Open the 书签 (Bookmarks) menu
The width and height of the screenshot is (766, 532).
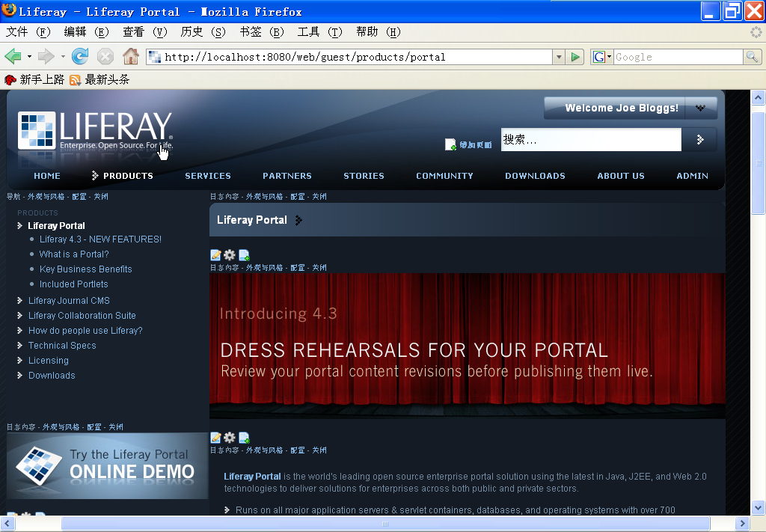tap(261, 31)
